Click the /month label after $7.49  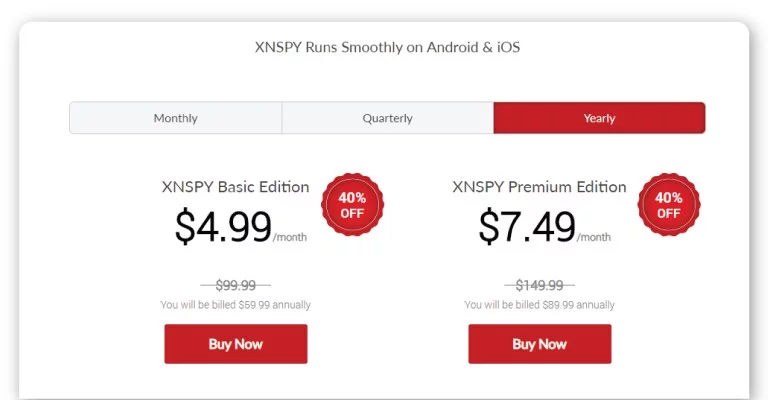click(594, 237)
